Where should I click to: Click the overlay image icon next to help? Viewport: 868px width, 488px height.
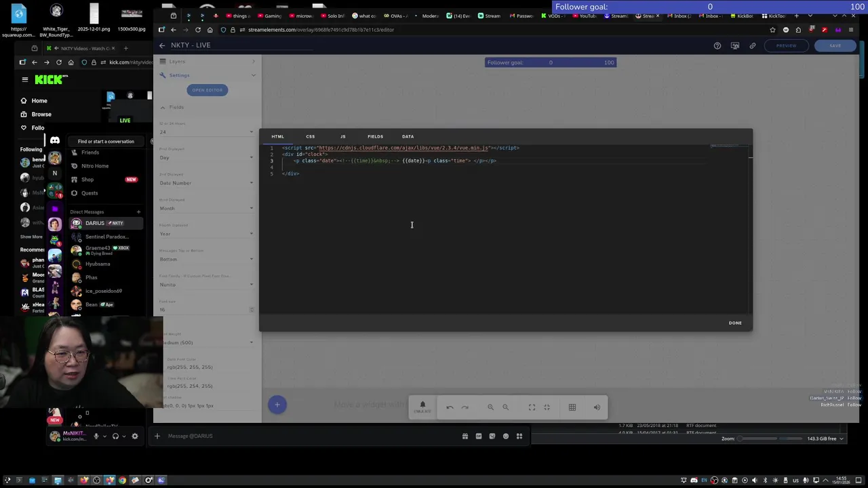(735, 45)
